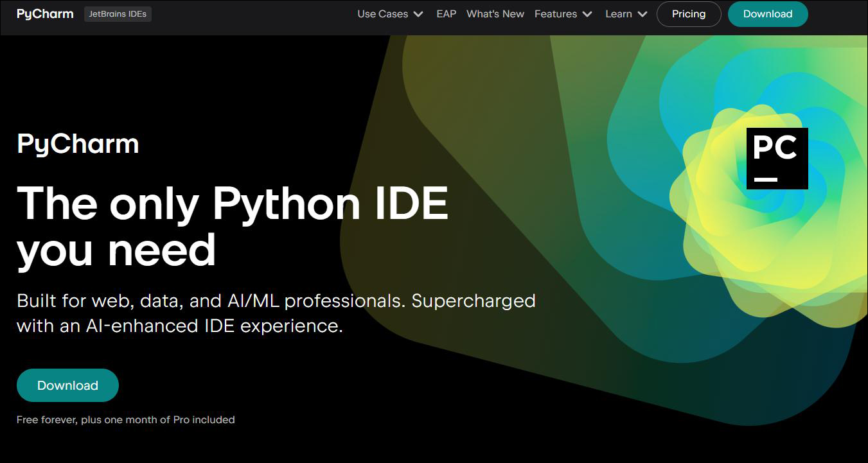Click the PyCharm logo in header

tap(45, 13)
